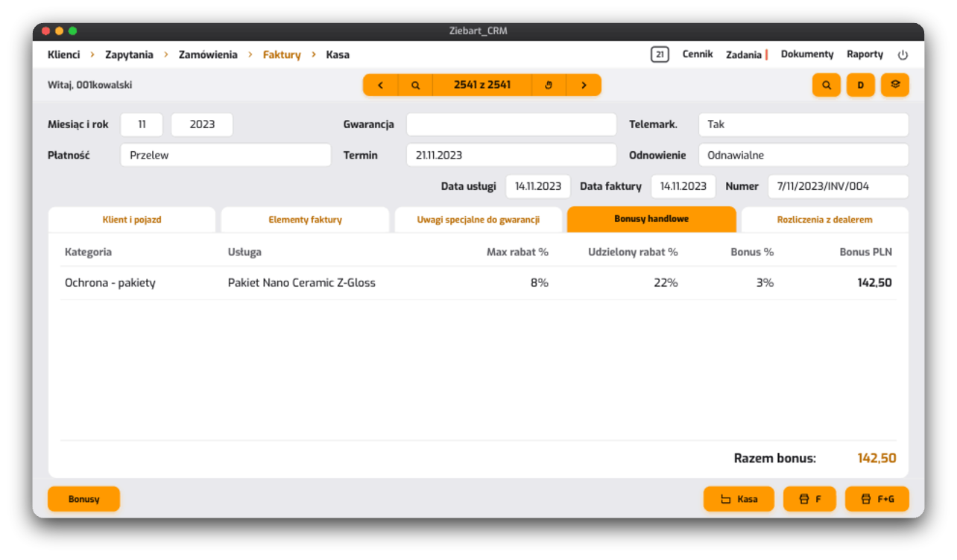Open the Rozliczenia z dealerem tab

(x=824, y=220)
